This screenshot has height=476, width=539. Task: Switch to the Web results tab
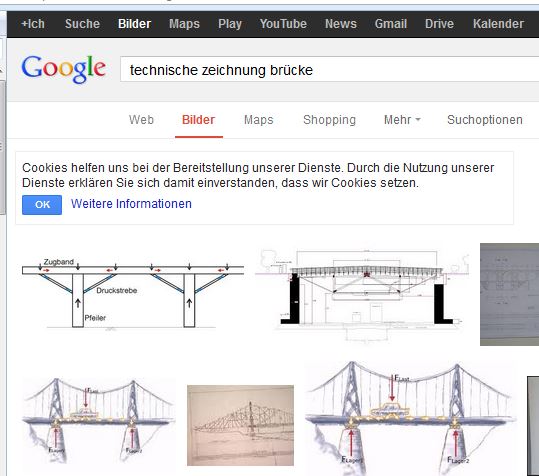pyautogui.click(x=141, y=120)
